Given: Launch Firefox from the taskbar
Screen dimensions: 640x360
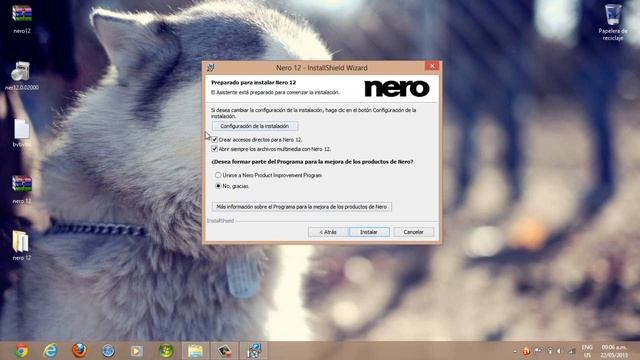Looking at the screenshot, I should pyautogui.click(x=79, y=351).
